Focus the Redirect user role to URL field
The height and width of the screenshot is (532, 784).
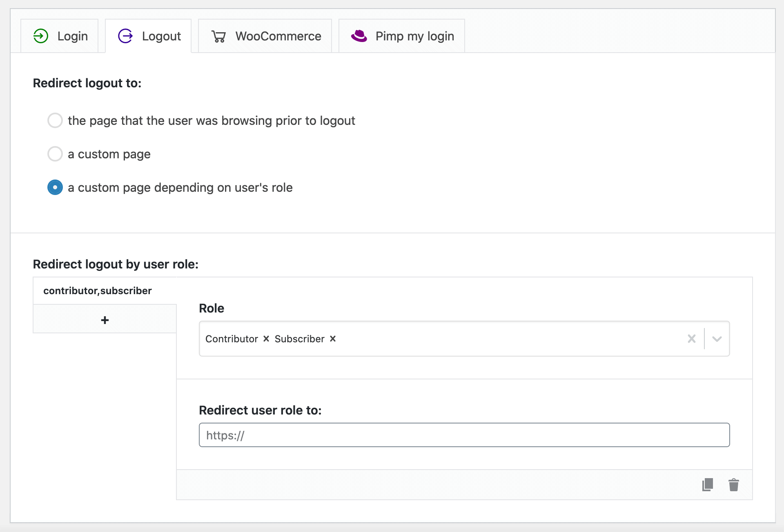464,435
